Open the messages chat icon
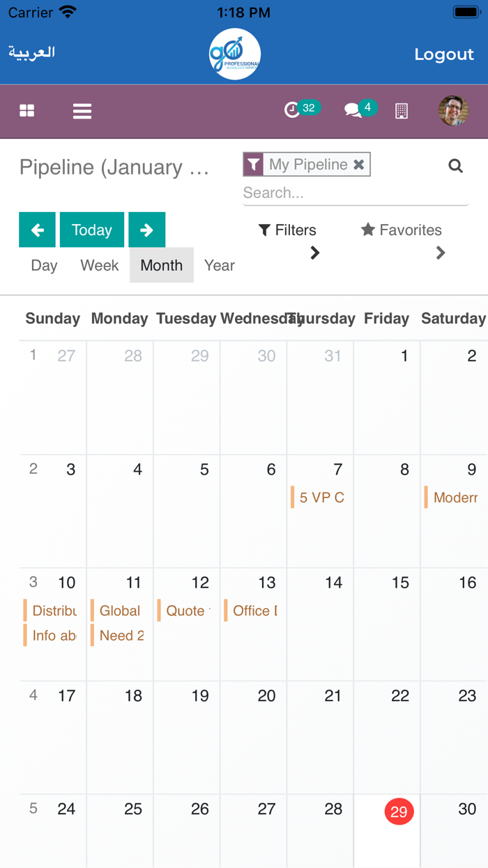 (353, 110)
